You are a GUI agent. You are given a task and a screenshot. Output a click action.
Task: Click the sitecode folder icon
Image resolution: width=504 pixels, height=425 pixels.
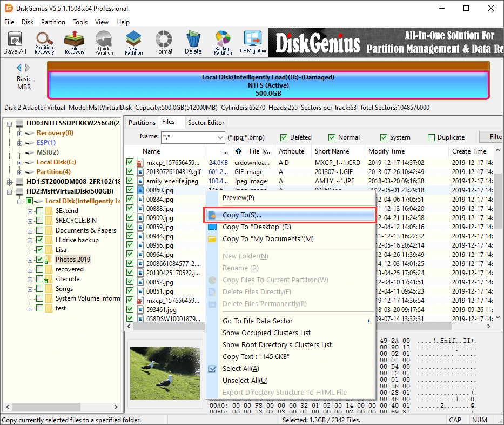pyautogui.click(x=49, y=279)
